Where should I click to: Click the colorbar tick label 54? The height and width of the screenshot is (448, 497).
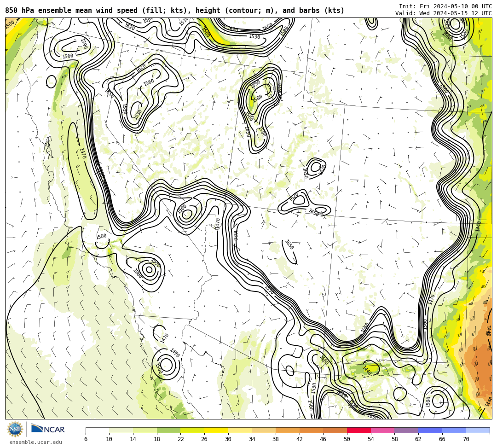point(370,439)
